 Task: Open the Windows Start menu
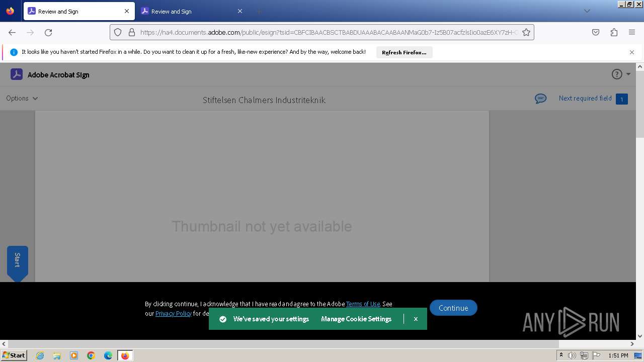(x=14, y=355)
